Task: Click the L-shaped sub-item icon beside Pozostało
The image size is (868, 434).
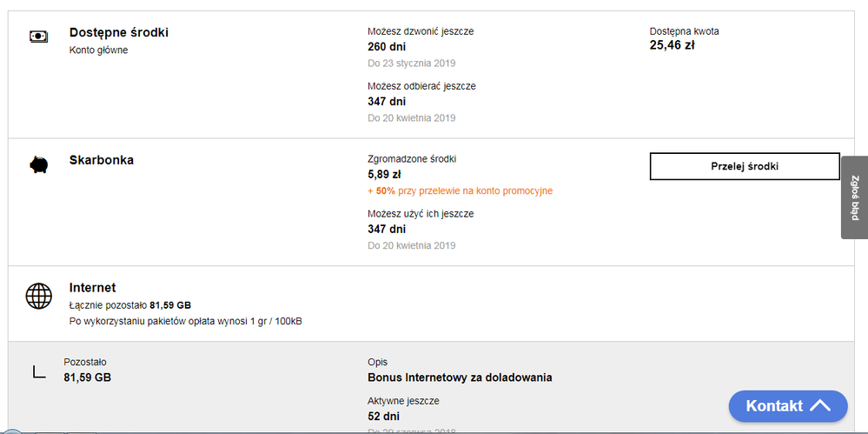Action: tap(38, 371)
